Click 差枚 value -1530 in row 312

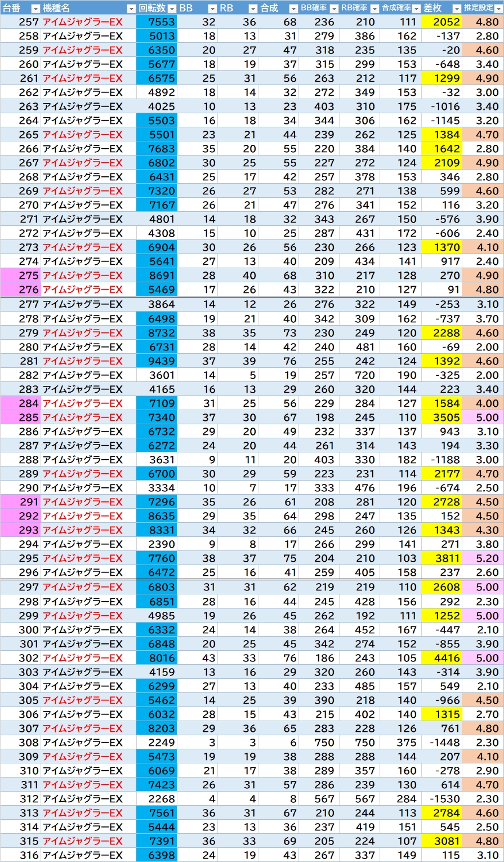[x=441, y=799]
